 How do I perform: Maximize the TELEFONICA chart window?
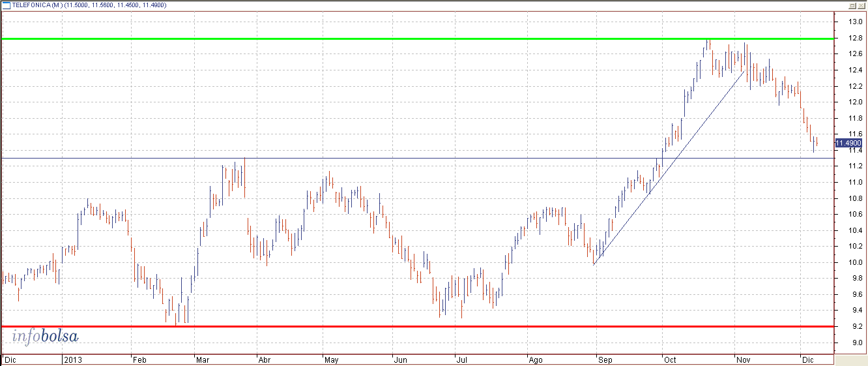852,5
